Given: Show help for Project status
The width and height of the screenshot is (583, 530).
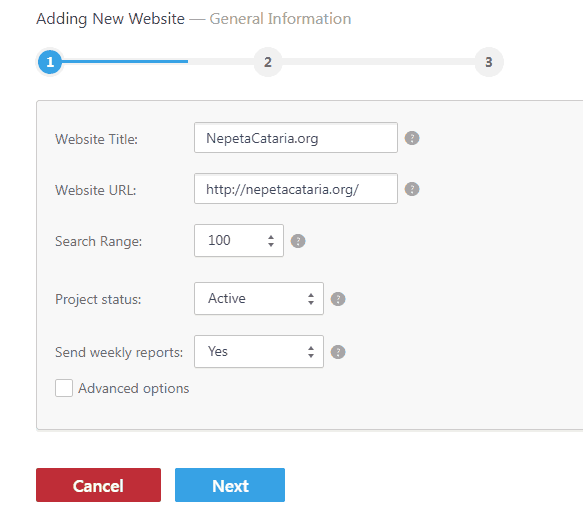Looking at the screenshot, I should click(x=338, y=299).
